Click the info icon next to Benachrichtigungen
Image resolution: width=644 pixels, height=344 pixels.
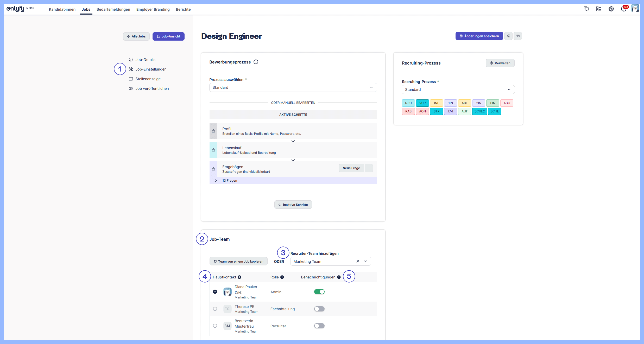[x=339, y=277]
